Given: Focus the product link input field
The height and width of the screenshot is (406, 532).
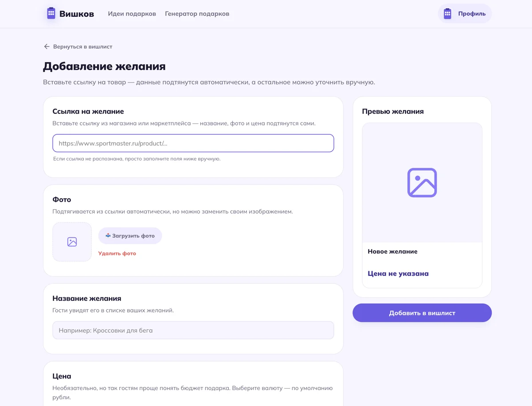Looking at the screenshot, I should [x=193, y=143].
